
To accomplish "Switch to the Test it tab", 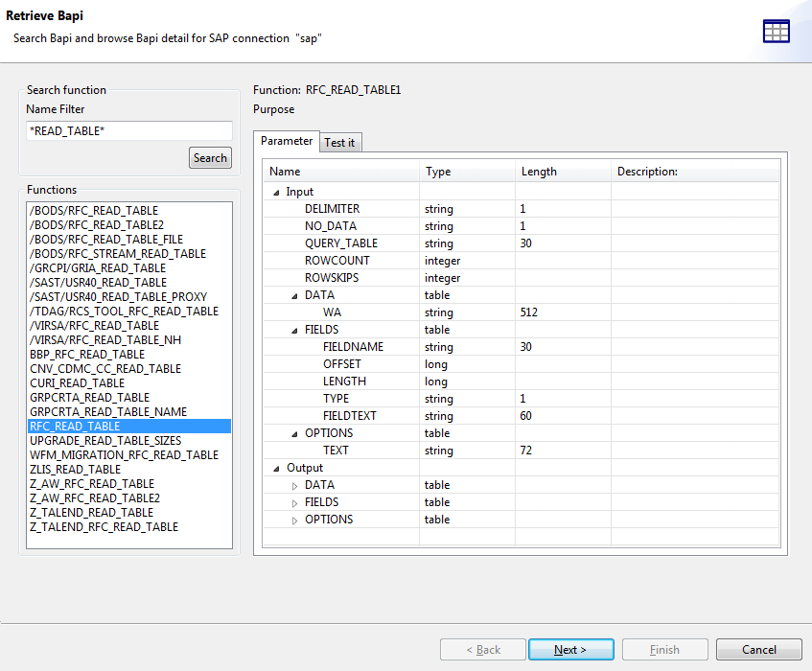I will [x=340, y=141].
